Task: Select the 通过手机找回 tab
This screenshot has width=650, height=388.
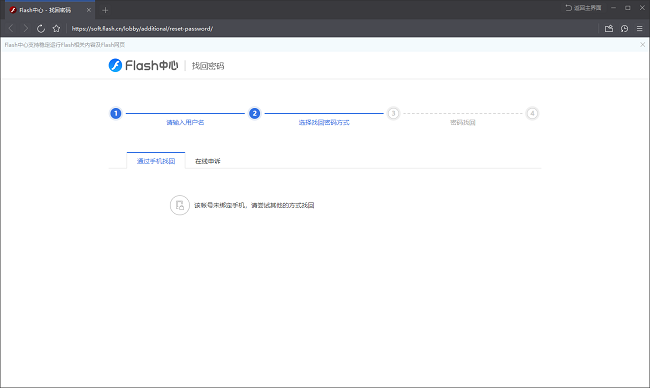Action: coord(156,161)
